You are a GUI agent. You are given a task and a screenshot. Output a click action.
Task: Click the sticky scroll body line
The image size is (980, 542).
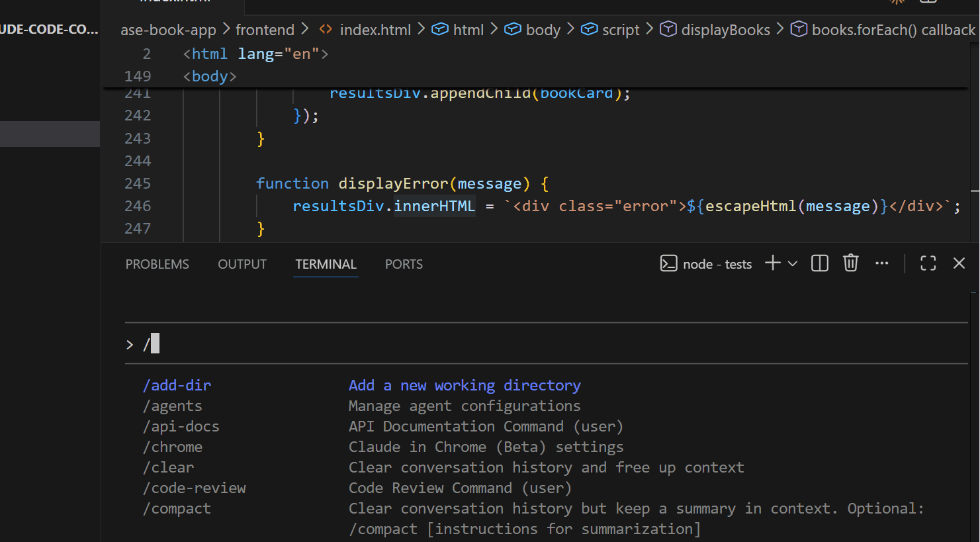point(210,76)
